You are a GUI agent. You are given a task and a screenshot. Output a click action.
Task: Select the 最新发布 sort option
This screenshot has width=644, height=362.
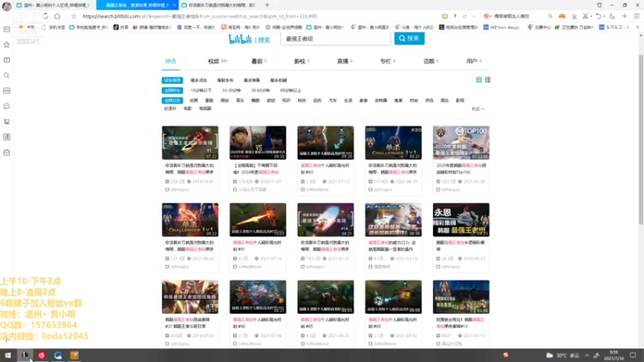(x=225, y=80)
